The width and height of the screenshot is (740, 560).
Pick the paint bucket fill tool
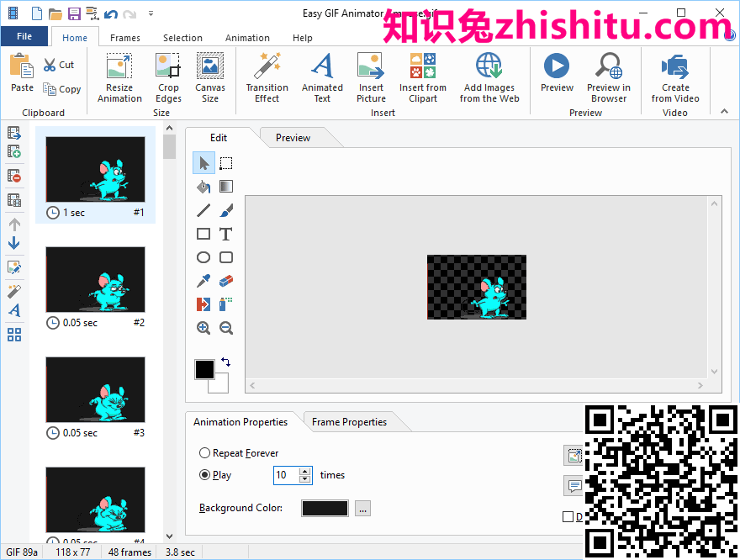point(203,187)
